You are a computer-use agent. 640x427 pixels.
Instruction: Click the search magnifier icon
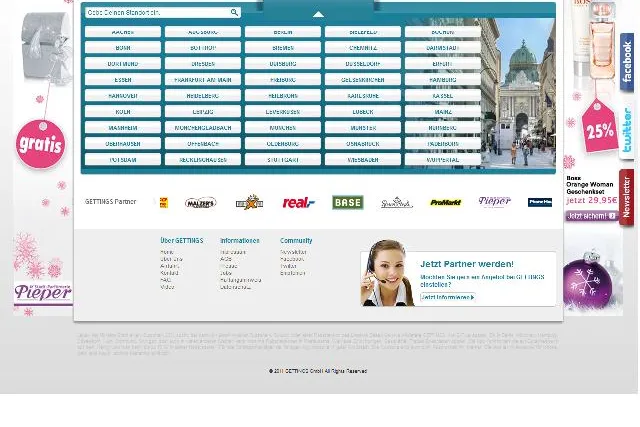pos(234,12)
